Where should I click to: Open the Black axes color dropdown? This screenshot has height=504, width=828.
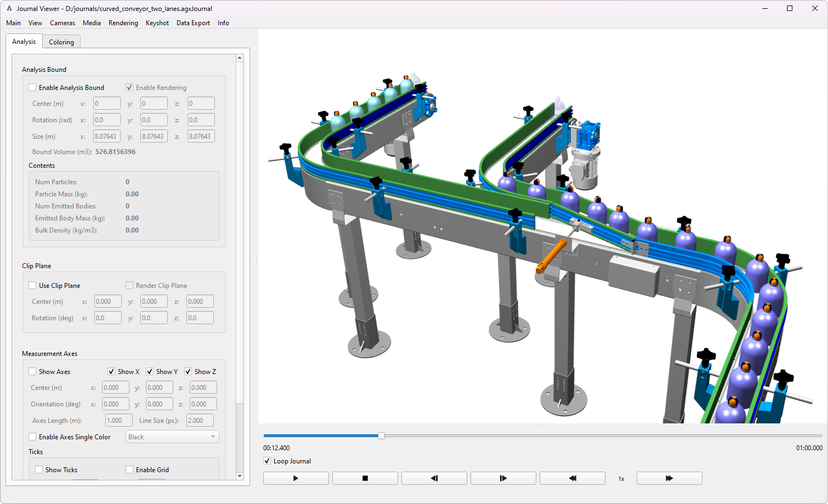coord(172,437)
